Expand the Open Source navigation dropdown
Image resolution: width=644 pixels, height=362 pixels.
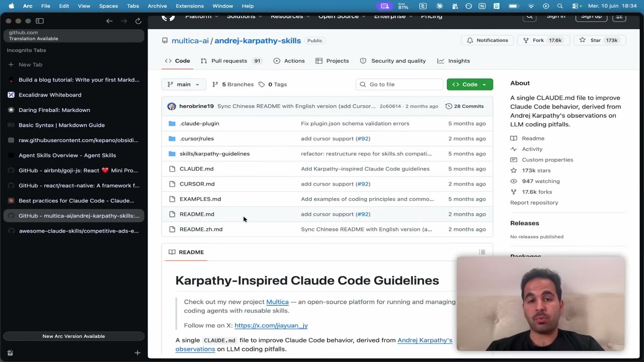342,17
